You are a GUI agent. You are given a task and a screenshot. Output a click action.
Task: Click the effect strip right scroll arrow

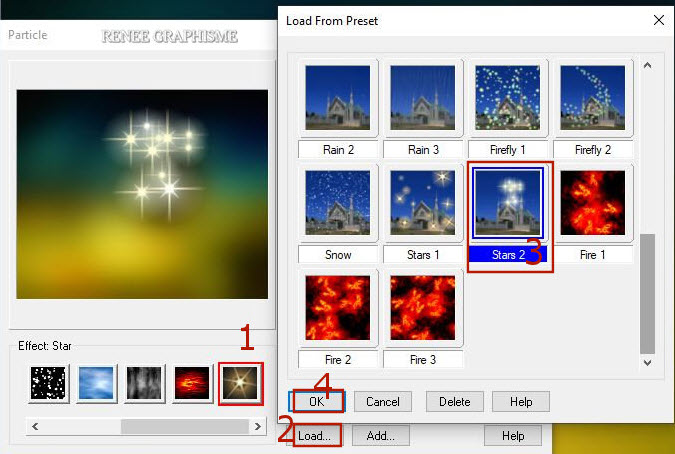[x=257, y=426]
